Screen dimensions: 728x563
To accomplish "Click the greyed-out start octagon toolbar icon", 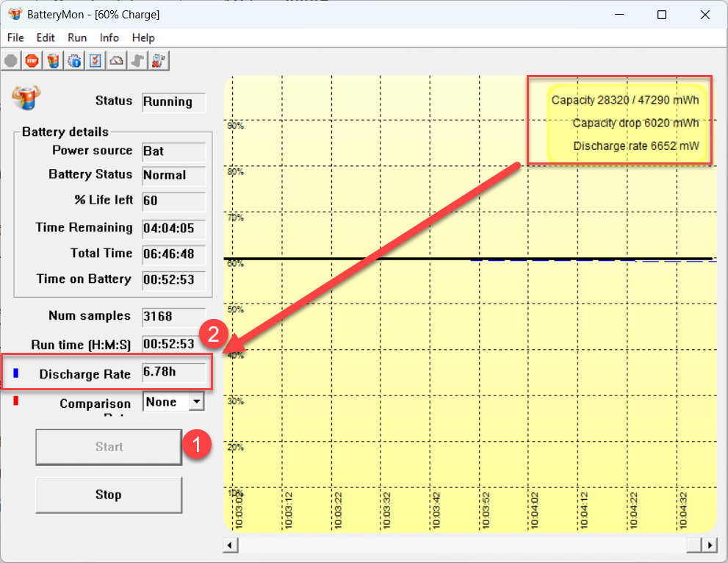I will pyautogui.click(x=11, y=61).
